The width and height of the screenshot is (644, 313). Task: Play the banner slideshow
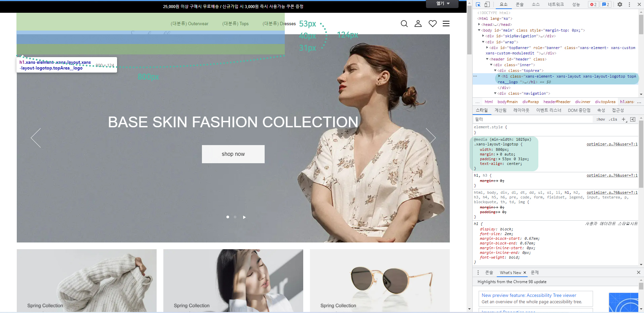[x=244, y=217]
